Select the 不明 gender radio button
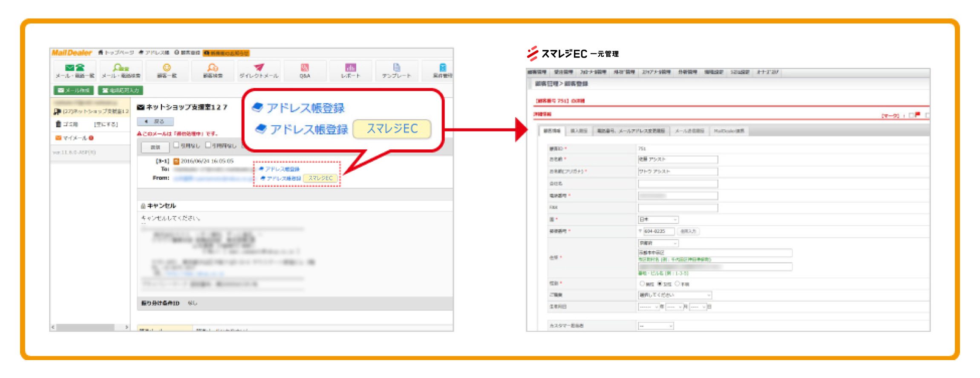Image resolution: width=980 pixels, height=378 pixels. (x=677, y=284)
